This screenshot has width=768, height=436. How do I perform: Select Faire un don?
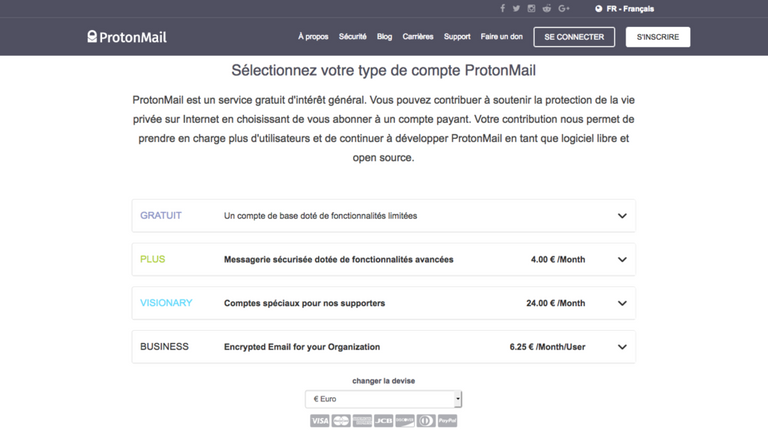(x=502, y=37)
